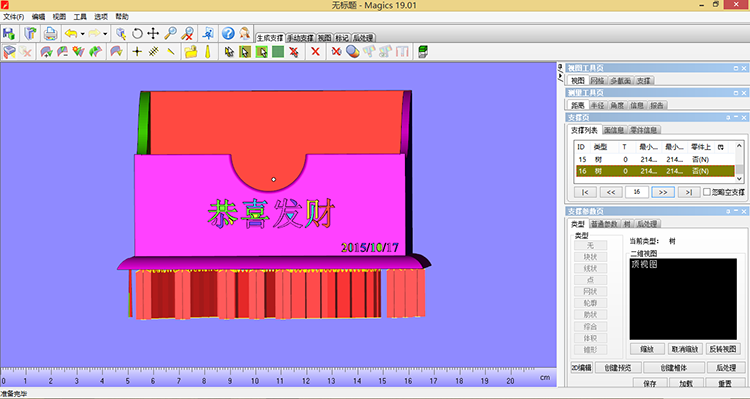Click the 取消缩放 button

point(685,349)
